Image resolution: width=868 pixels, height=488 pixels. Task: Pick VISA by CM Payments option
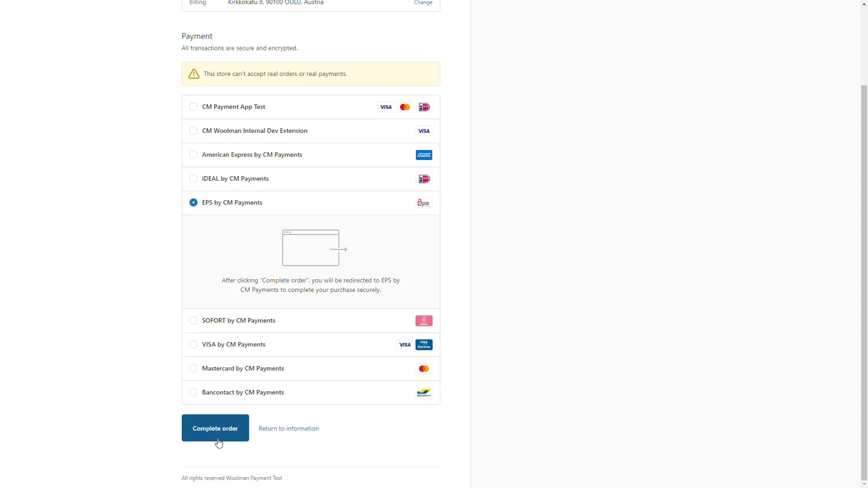pyautogui.click(x=193, y=344)
